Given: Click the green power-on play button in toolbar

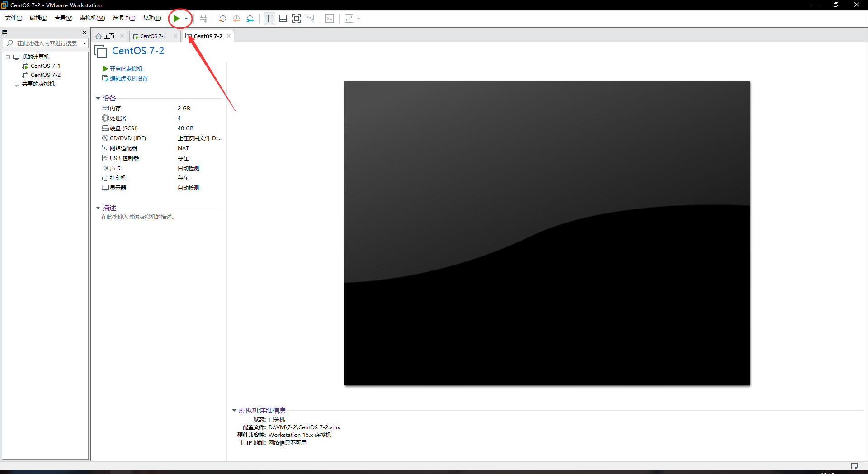Looking at the screenshot, I should coord(176,19).
